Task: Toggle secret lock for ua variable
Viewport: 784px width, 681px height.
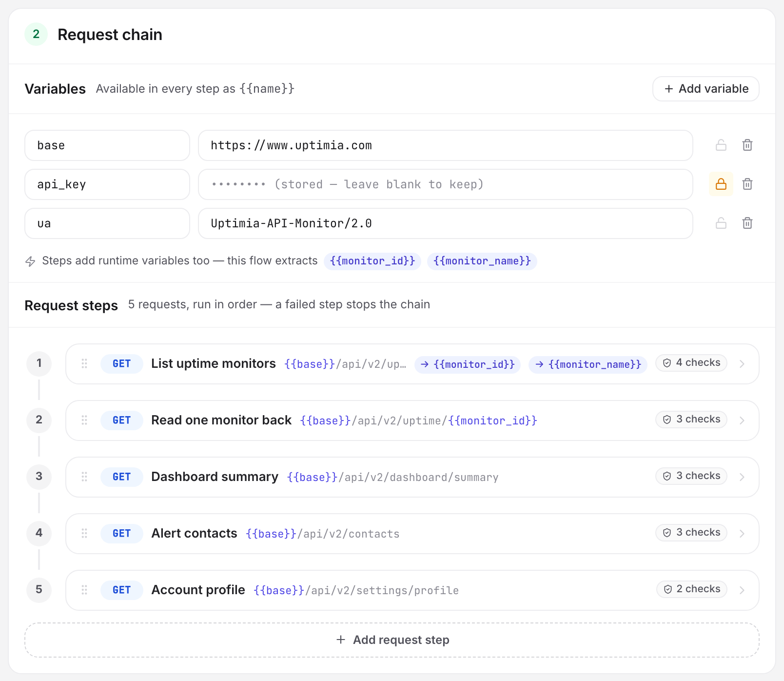Action: [x=721, y=223]
